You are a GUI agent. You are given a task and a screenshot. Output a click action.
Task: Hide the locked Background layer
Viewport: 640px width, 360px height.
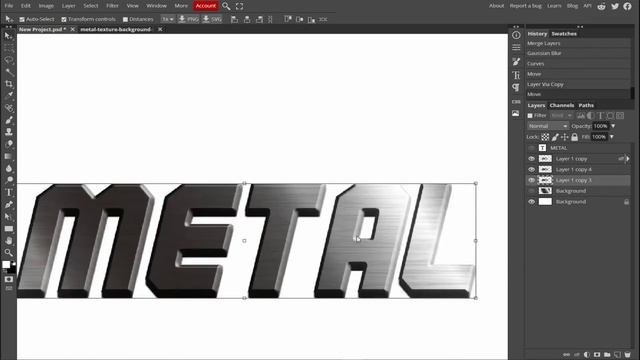tap(531, 202)
